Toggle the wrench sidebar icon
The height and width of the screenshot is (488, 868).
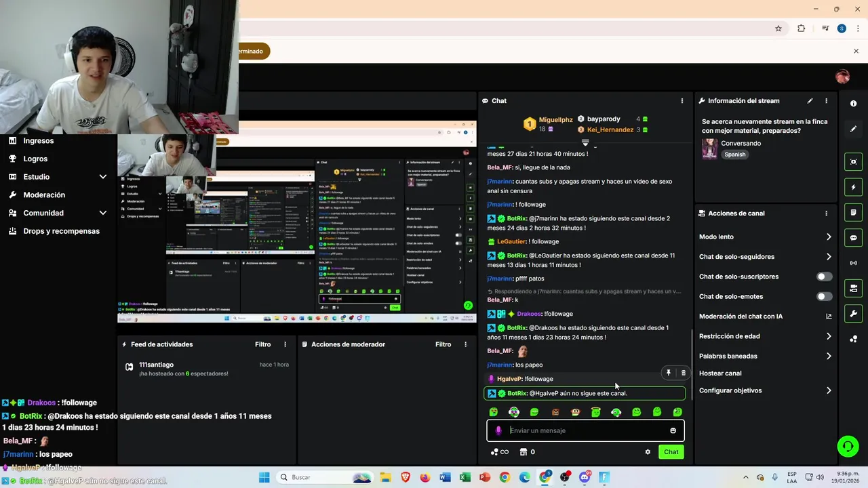click(x=853, y=314)
